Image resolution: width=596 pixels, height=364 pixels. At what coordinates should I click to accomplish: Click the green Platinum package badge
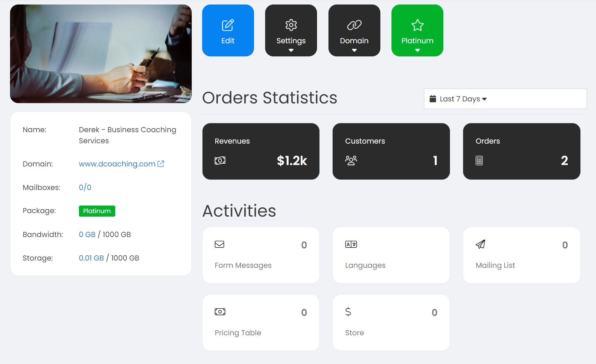pyautogui.click(x=97, y=211)
